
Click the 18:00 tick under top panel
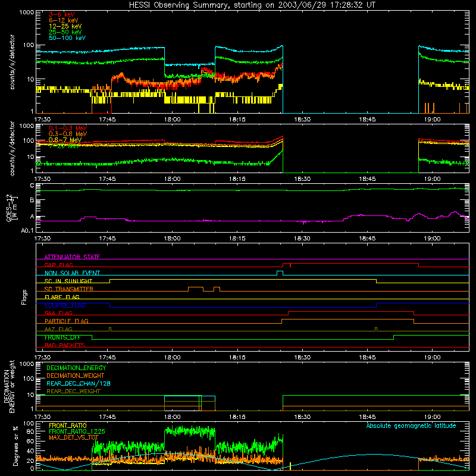tap(172, 120)
